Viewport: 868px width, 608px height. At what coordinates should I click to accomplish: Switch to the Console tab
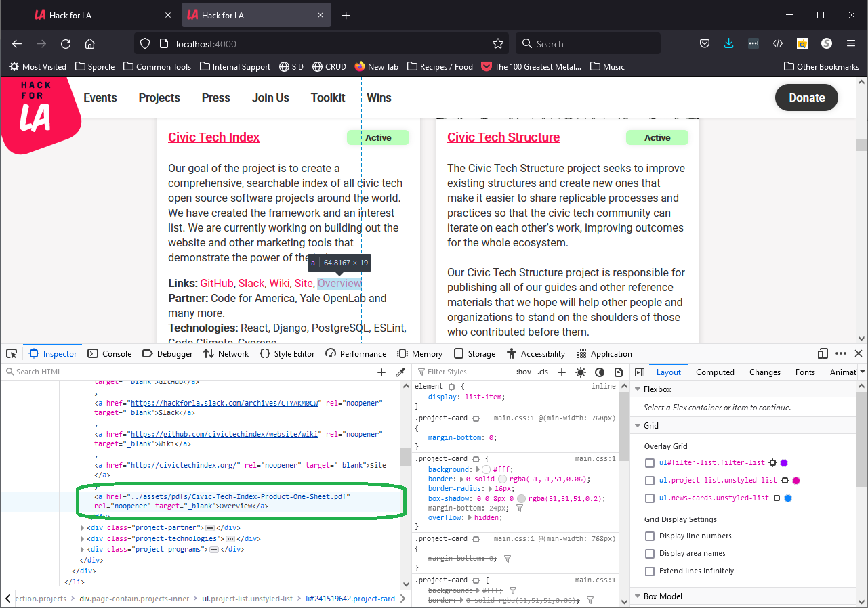point(110,353)
